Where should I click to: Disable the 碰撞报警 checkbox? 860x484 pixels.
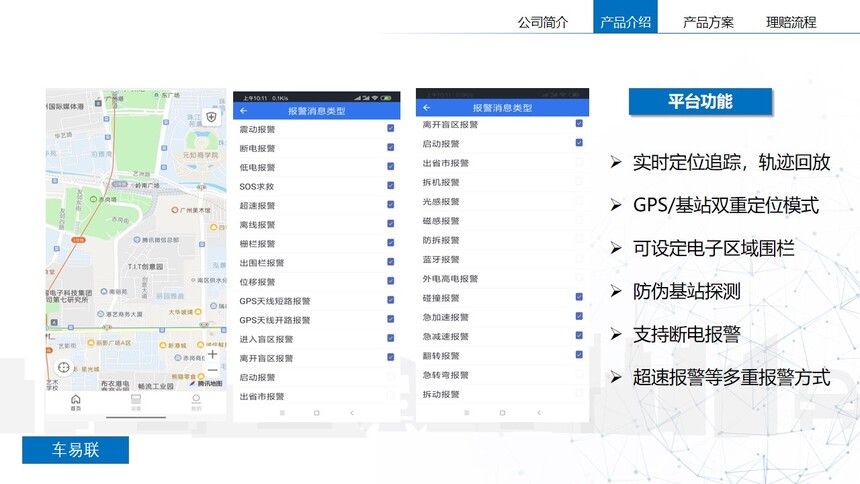[x=579, y=297]
